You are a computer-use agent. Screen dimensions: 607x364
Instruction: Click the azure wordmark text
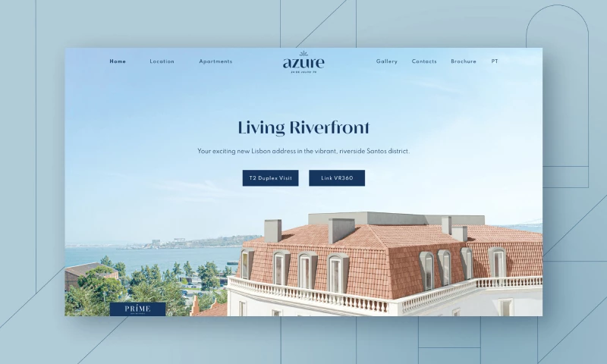pos(303,63)
